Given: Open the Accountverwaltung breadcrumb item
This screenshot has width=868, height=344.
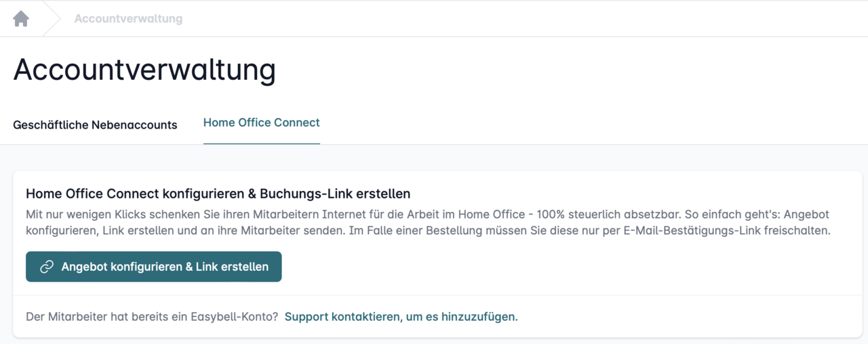Looking at the screenshot, I should 128,19.
